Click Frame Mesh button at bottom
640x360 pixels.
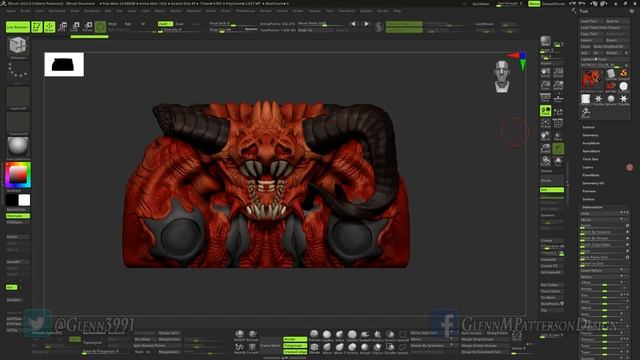pyautogui.click(x=270, y=346)
